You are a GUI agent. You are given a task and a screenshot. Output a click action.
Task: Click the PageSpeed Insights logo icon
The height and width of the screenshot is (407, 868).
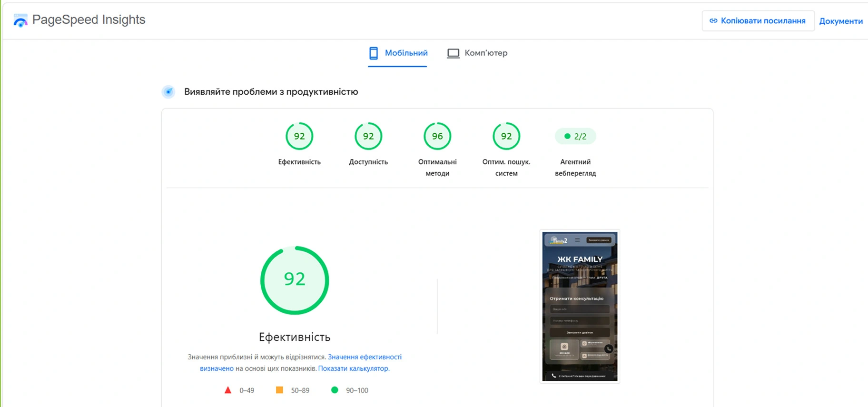point(20,20)
